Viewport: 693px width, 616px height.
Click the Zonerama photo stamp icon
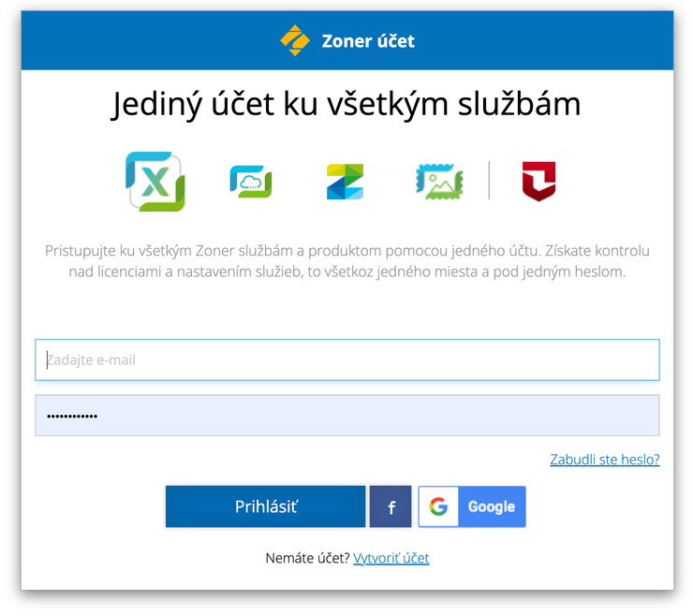[x=439, y=182]
